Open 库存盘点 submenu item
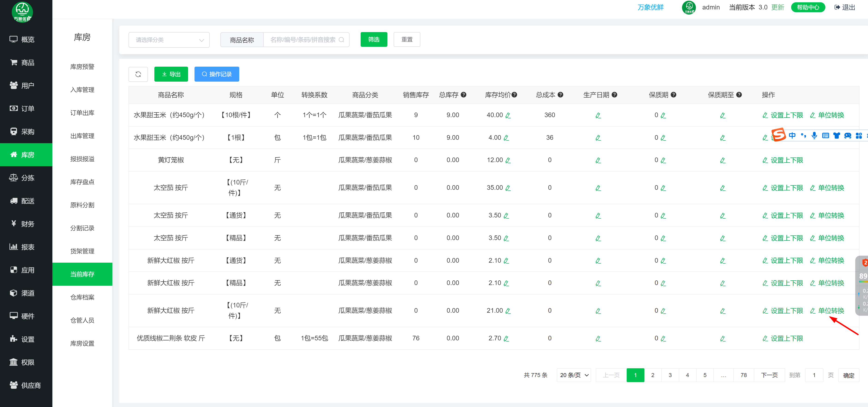Image resolution: width=868 pixels, height=407 pixels. [82, 182]
